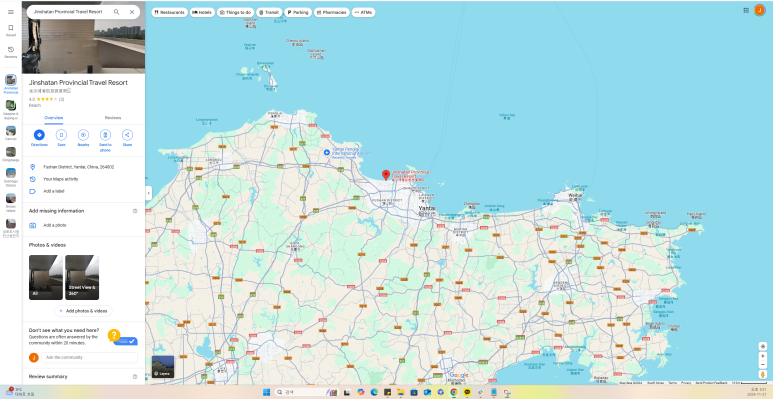Image resolution: width=773 pixels, height=399 pixels.
Task: Click Add a label
Action: 83,191
